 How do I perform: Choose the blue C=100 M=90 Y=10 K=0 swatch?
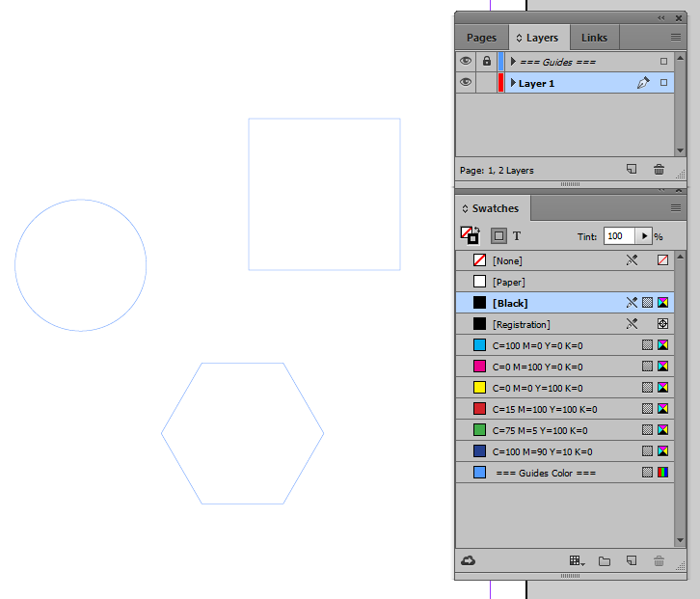[x=565, y=451]
